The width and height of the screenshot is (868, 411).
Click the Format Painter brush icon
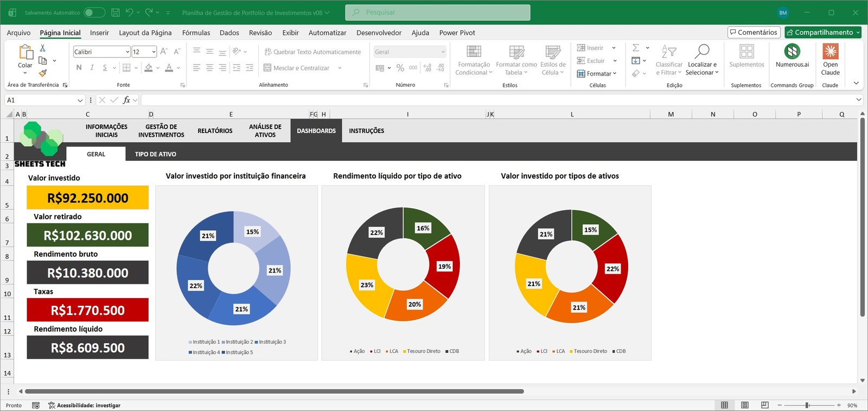tap(43, 73)
